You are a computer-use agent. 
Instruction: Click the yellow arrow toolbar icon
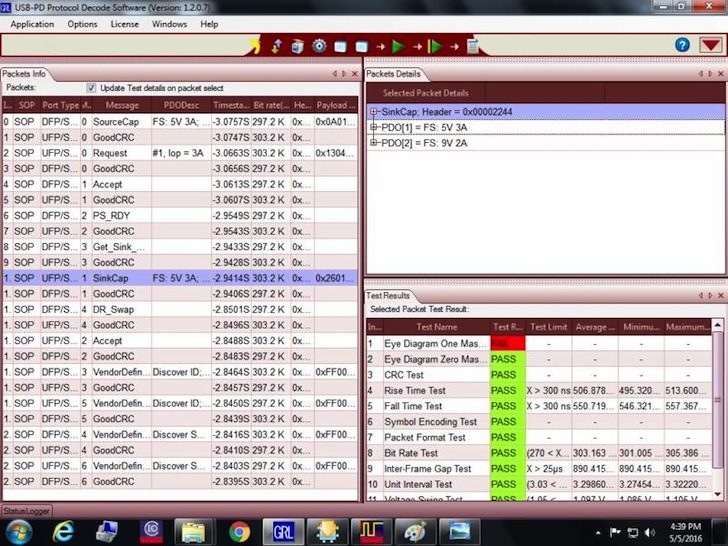[255, 46]
